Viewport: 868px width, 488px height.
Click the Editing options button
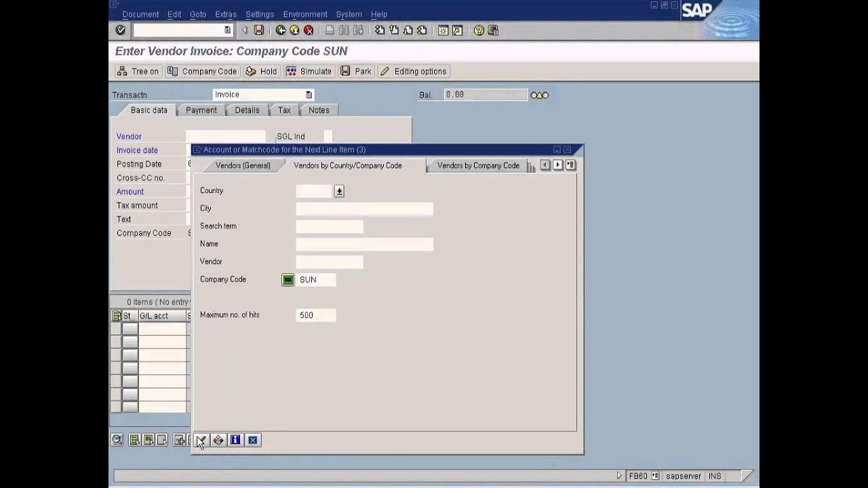click(414, 71)
